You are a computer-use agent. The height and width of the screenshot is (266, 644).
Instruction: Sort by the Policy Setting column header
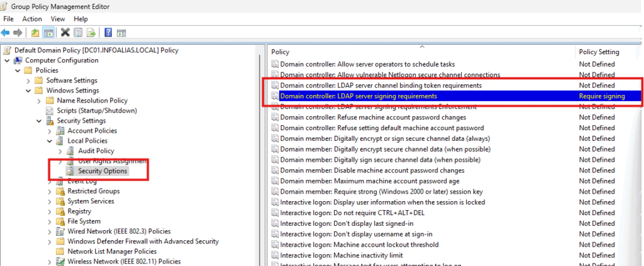tap(599, 52)
